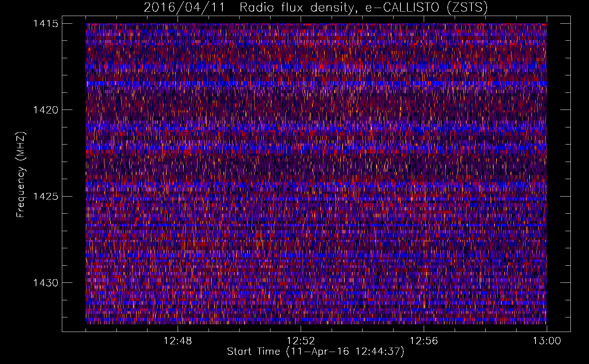Click the Frequency (MHZ) axis title
589x364 pixels.
[x=21, y=175]
